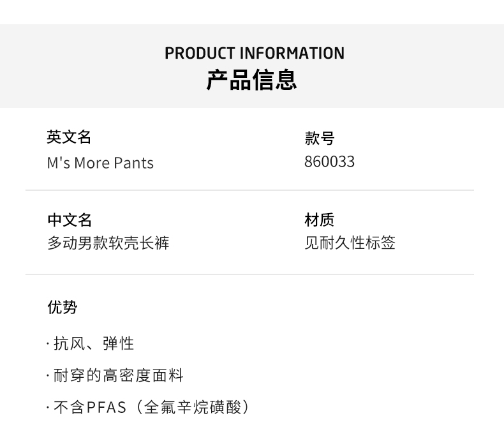Viewport: 504px width, 441px height.
Task: Select the 多动男款软壳长裤 product name
Action: (108, 243)
